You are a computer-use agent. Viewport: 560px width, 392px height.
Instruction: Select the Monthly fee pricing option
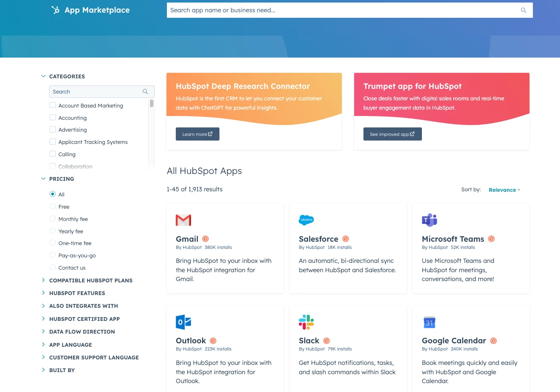click(53, 218)
